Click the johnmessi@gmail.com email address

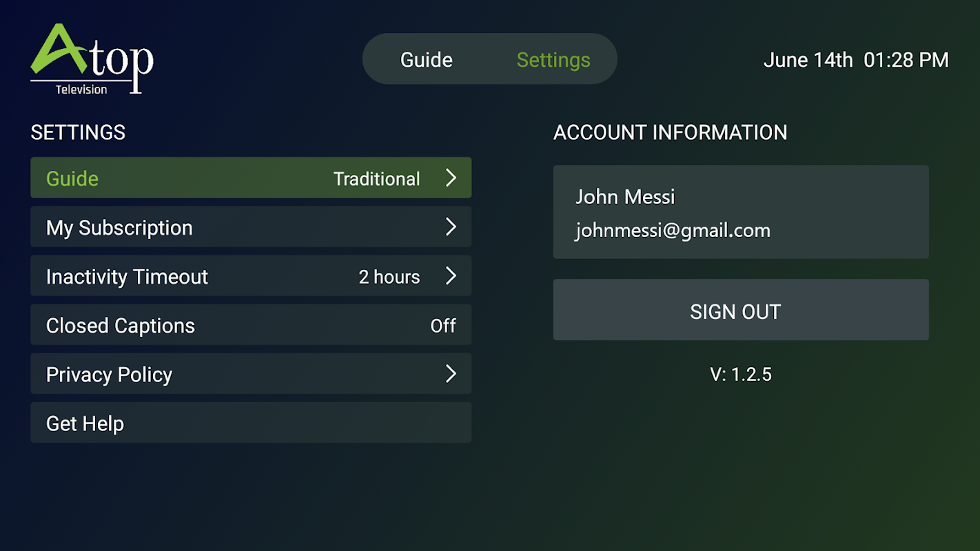pyautogui.click(x=673, y=230)
